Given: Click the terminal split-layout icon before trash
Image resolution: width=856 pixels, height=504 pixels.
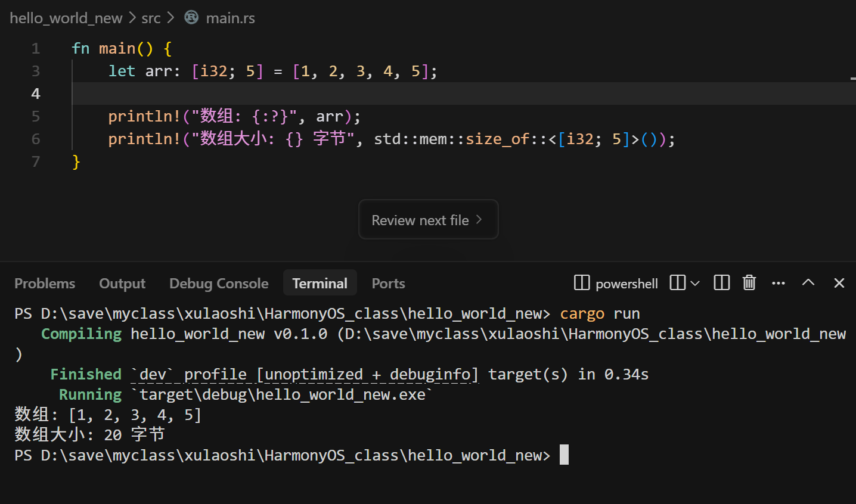Looking at the screenshot, I should point(722,282).
